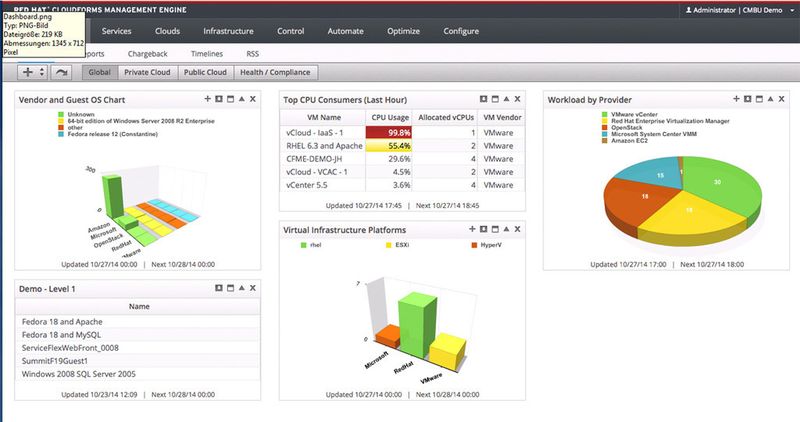Click the Administrator user icon
800x422 pixels.
[x=688, y=10]
